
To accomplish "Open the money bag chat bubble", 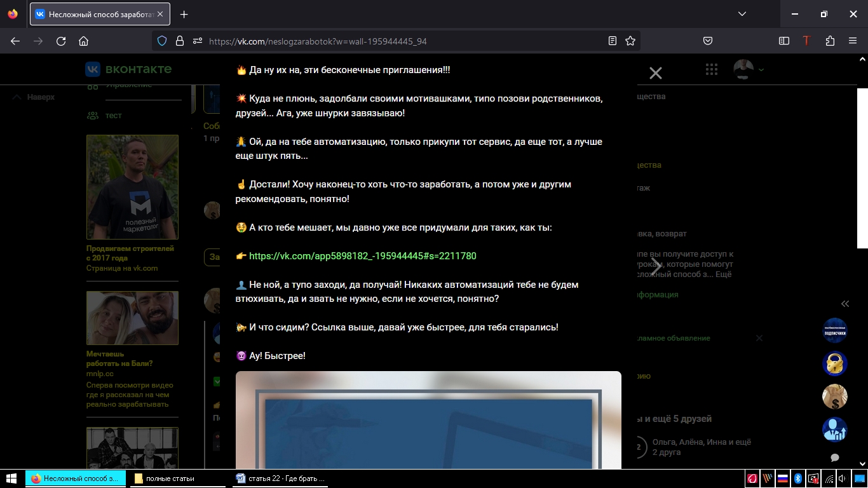I will pos(835,396).
